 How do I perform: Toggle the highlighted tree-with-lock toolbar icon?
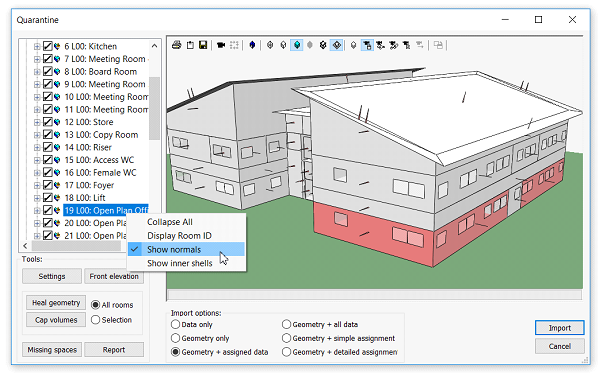coord(367,45)
